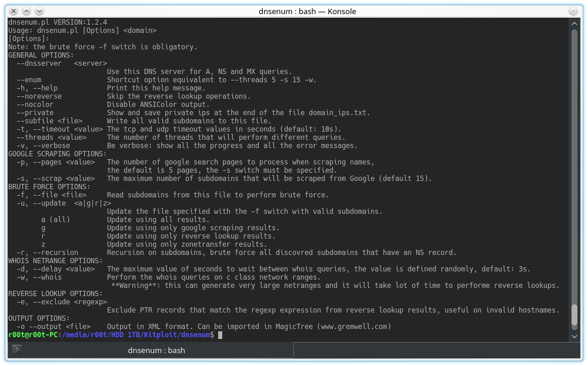This screenshot has height=366, width=588.
Task: Click the "**Warning**" text
Action: coord(136,286)
